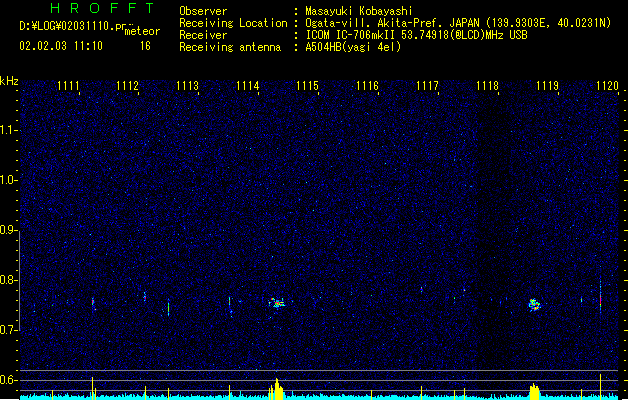
Task: Click the 'Receiving Location' label
Action: [233, 23]
